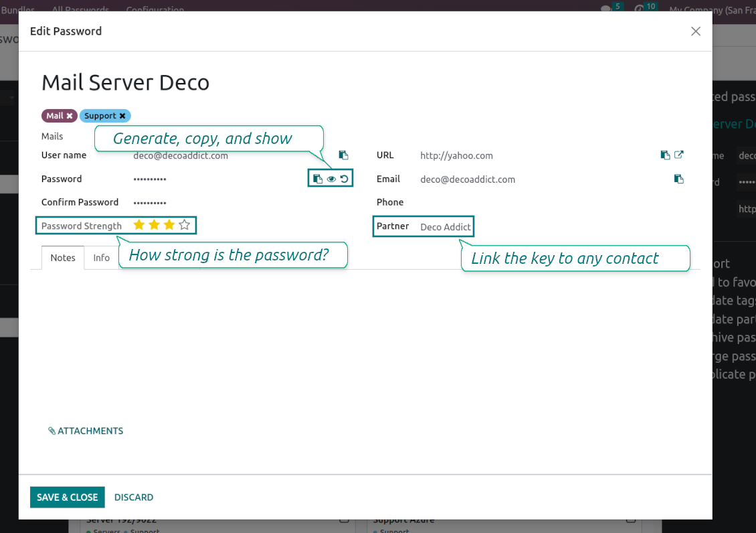Copy the password using the clipboard icon
Image resolution: width=756 pixels, height=533 pixels.
click(x=318, y=179)
